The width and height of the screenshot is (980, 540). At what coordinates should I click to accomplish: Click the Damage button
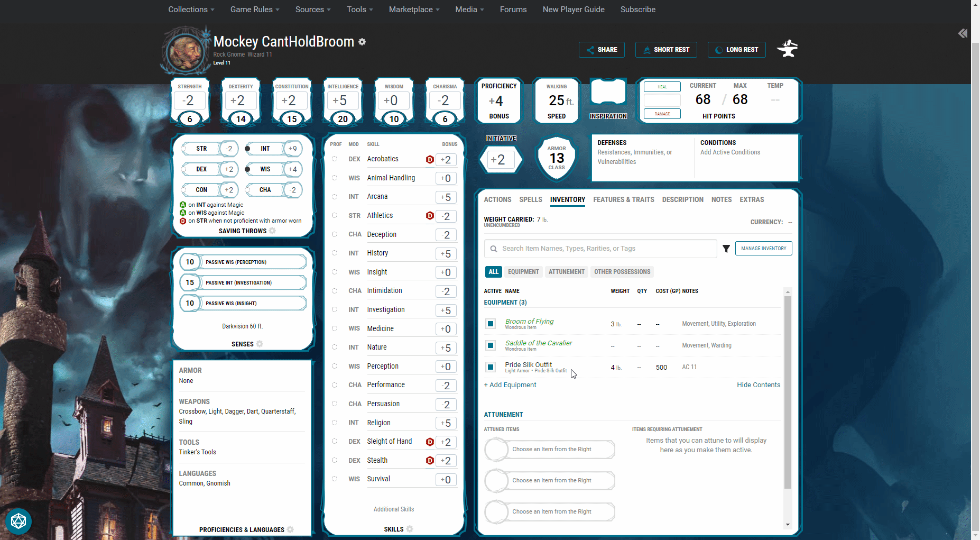pyautogui.click(x=662, y=114)
